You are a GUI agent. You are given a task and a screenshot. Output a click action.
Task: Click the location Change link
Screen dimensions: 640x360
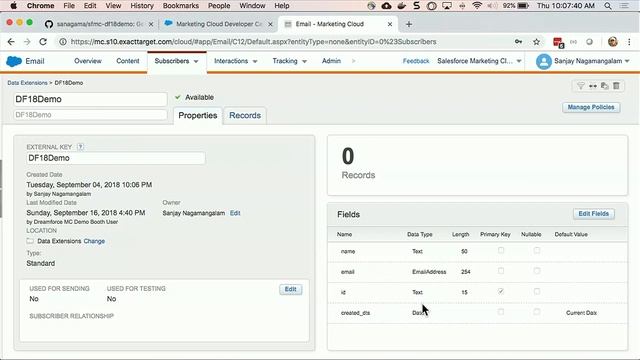click(94, 241)
